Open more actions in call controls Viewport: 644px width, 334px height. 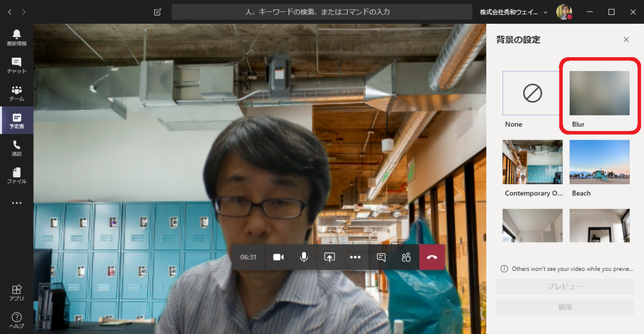pyautogui.click(x=355, y=257)
